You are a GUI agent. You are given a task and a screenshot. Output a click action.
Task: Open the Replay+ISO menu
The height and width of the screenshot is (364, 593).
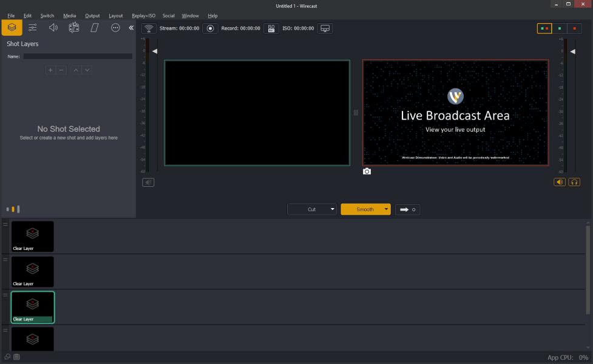(143, 16)
